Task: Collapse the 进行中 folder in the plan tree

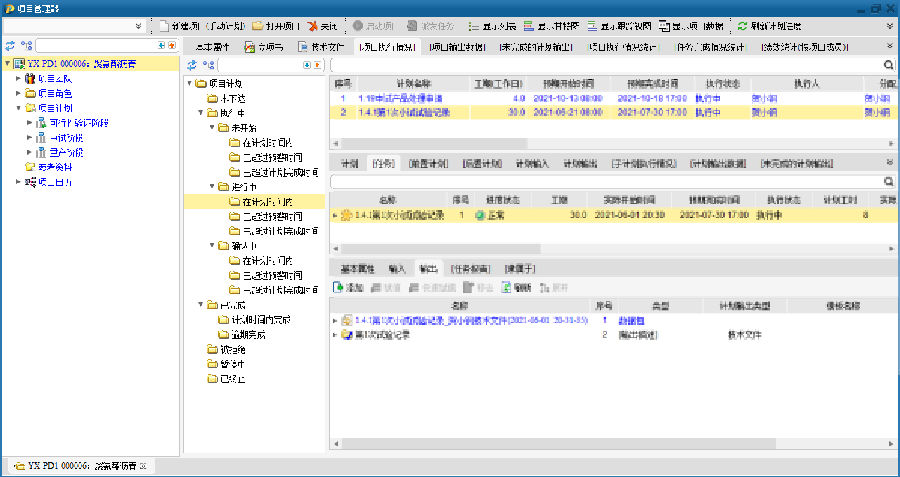Action: pyautogui.click(x=213, y=186)
